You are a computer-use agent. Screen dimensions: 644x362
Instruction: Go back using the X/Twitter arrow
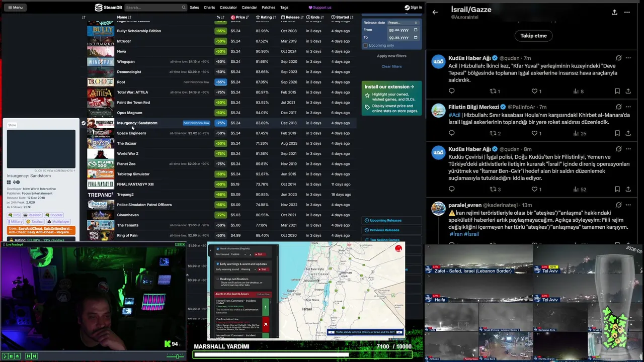435,12
